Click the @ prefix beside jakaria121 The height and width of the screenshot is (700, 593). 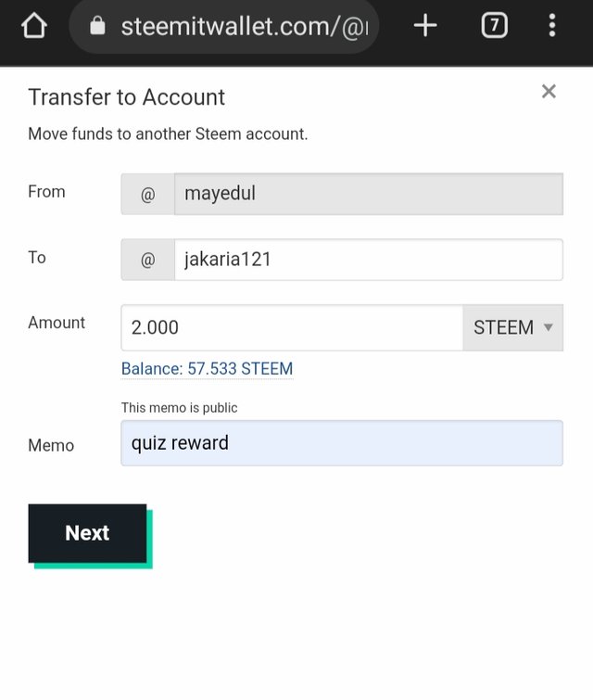147,260
